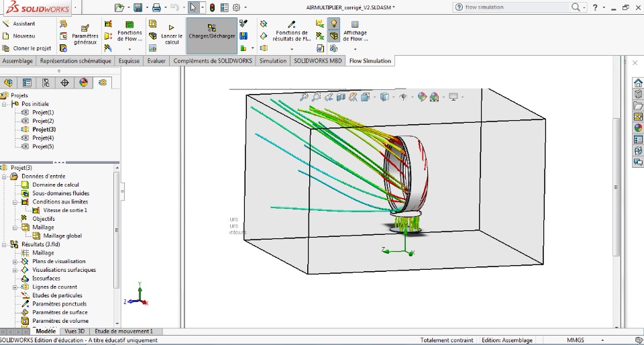The height and width of the screenshot is (345, 644).
Task: Open ConfigurationManager panel tab
Action: point(46,83)
